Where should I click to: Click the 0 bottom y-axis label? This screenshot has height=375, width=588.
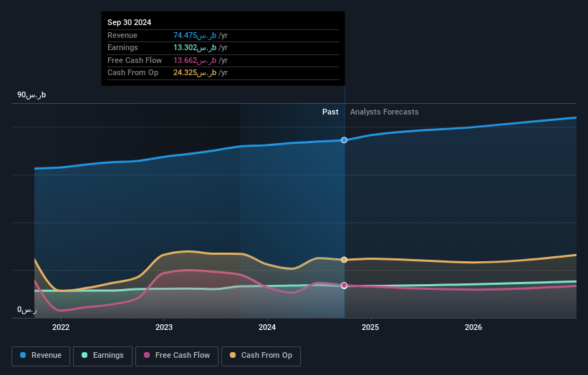[27, 310]
